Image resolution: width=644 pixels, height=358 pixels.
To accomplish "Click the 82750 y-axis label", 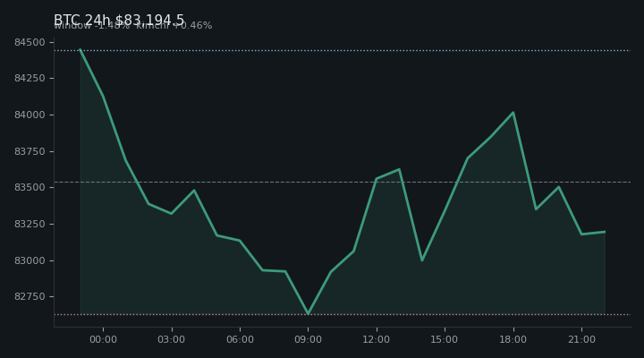I will 30,296.
